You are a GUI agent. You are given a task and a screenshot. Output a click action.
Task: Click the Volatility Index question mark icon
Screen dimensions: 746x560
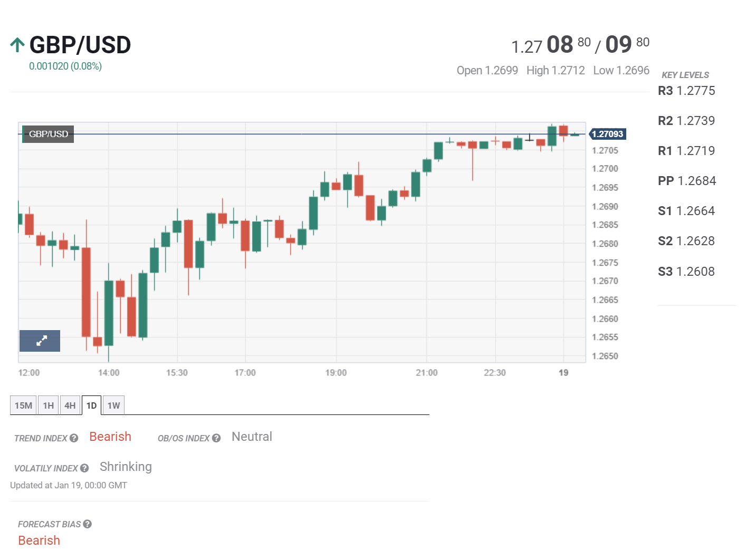click(x=84, y=468)
